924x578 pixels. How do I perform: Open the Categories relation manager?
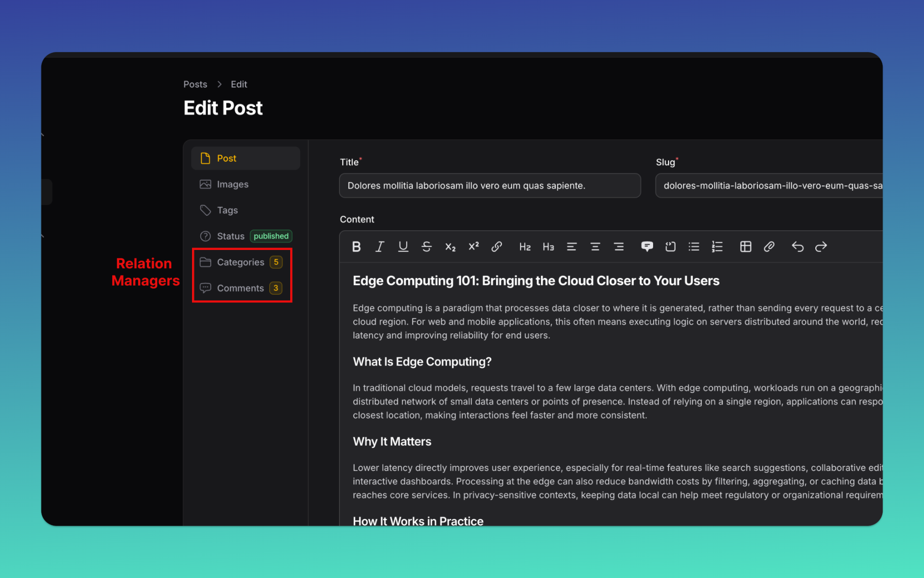click(x=241, y=262)
